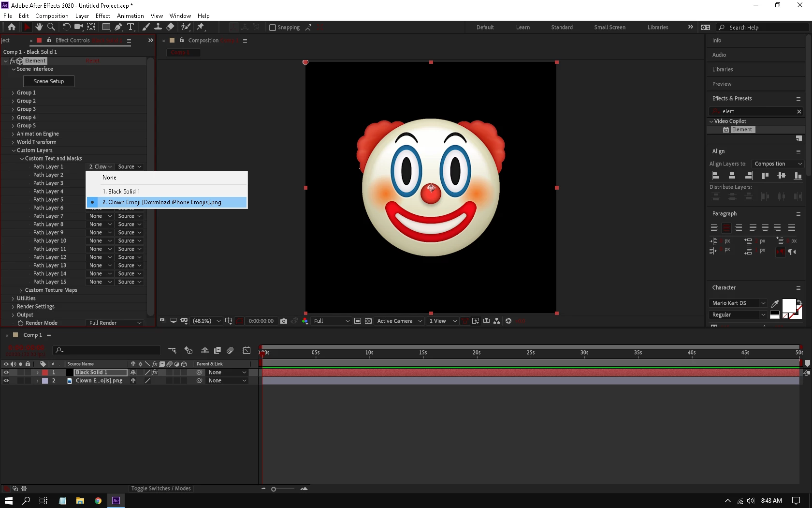Viewport: 812px width, 508px height.
Task: Enable frame blending for the timeline
Action: pyautogui.click(x=217, y=350)
